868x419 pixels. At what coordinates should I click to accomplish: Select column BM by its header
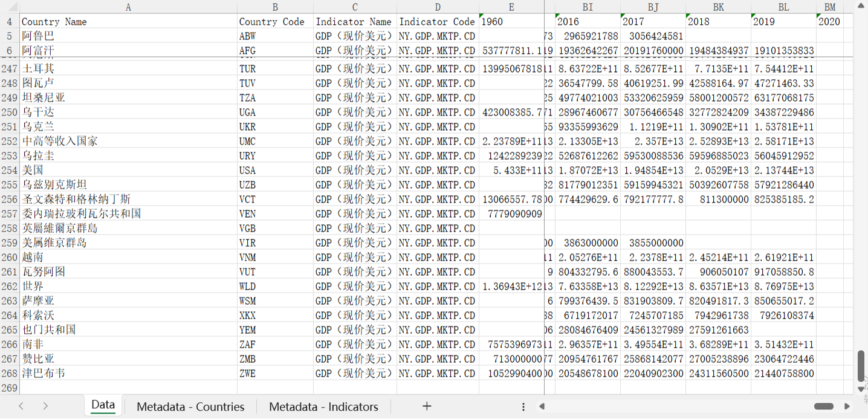830,7
